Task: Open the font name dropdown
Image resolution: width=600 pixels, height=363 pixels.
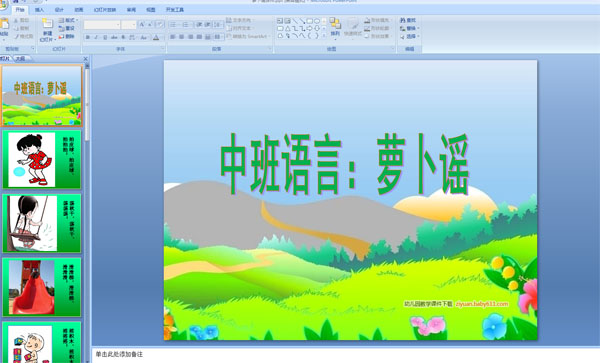Action: tap(102, 25)
